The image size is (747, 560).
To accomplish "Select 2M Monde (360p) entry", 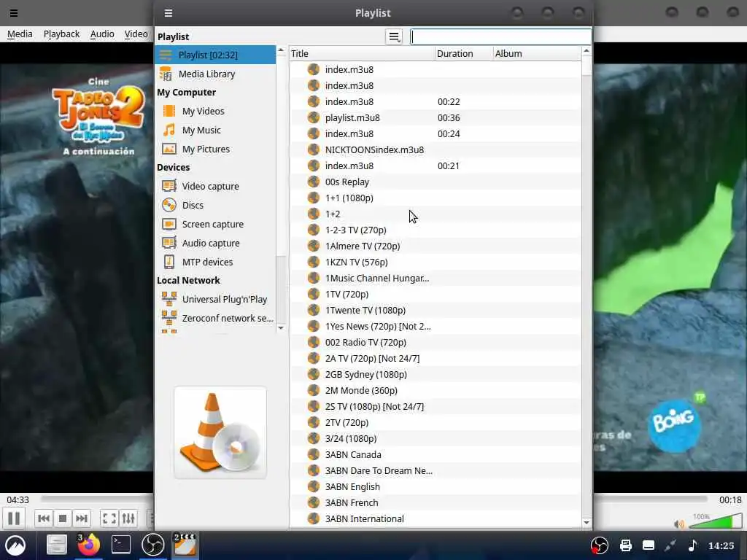I will 435,391.
